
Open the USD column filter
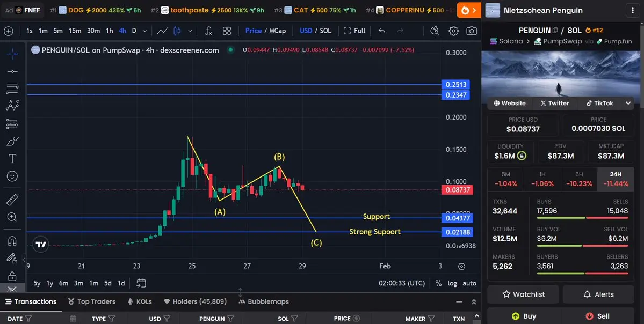point(167,319)
